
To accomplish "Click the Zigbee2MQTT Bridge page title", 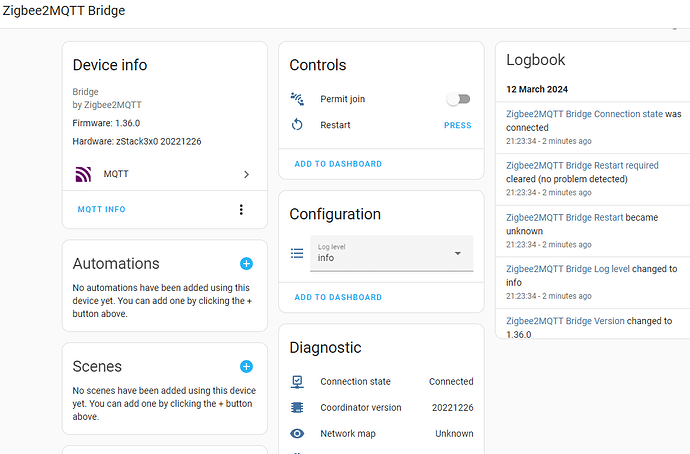I will point(64,11).
